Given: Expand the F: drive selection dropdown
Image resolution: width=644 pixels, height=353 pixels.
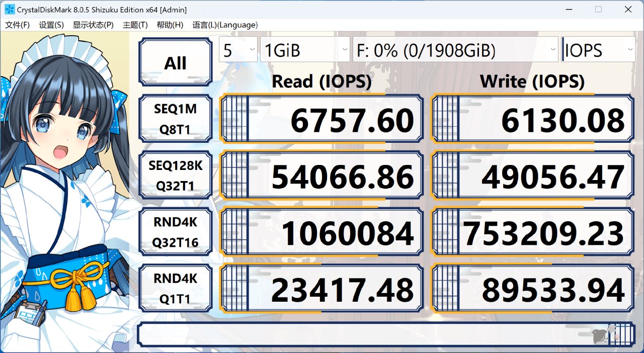Looking at the screenshot, I should [x=455, y=49].
